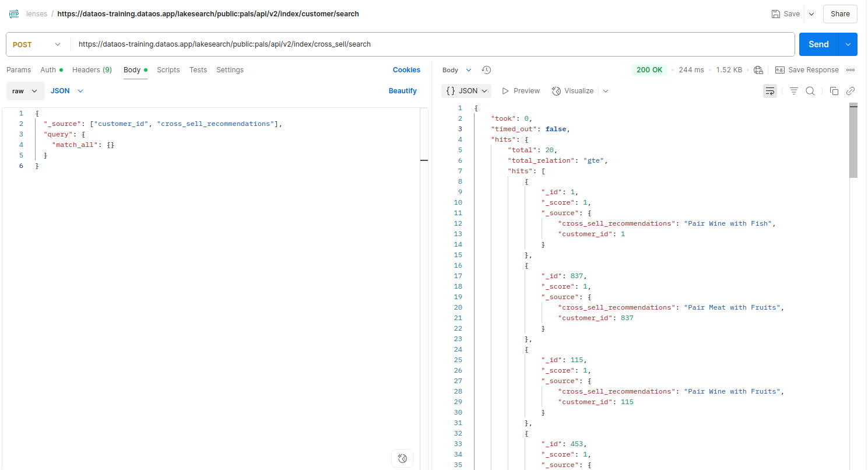Expand the Save options chevron

tap(811, 14)
